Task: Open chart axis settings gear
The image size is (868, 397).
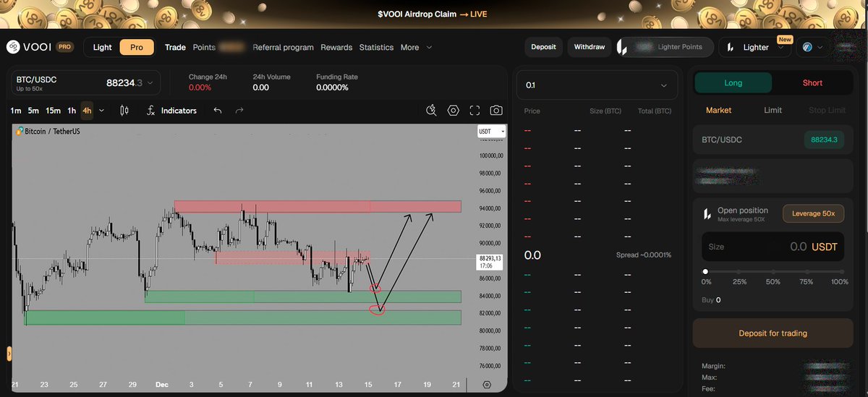Action: 487,385
